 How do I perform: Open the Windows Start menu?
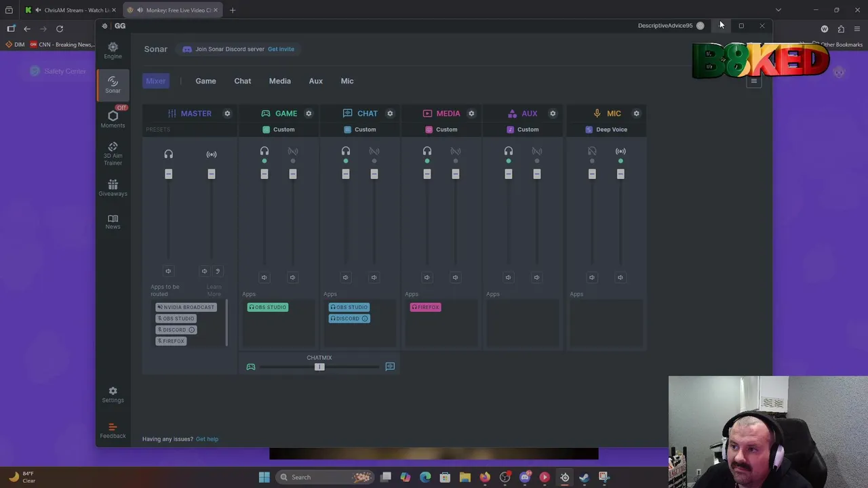click(264, 477)
